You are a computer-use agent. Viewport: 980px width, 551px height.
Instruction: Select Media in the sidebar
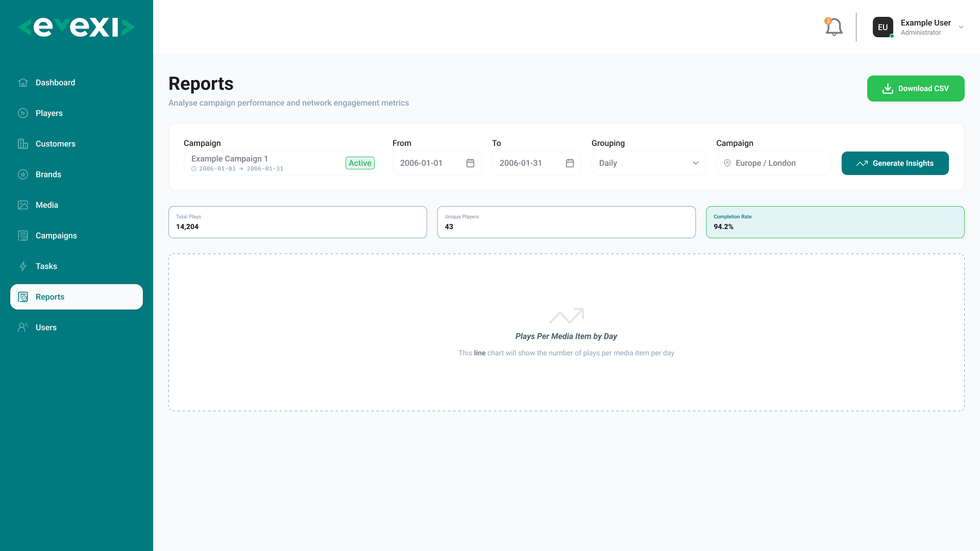pyautogui.click(x=77, y=205)
